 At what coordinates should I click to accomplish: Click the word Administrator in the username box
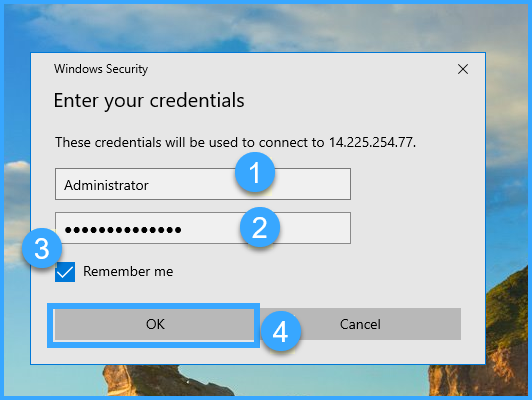pyautogui.click(x=107, y=185)
